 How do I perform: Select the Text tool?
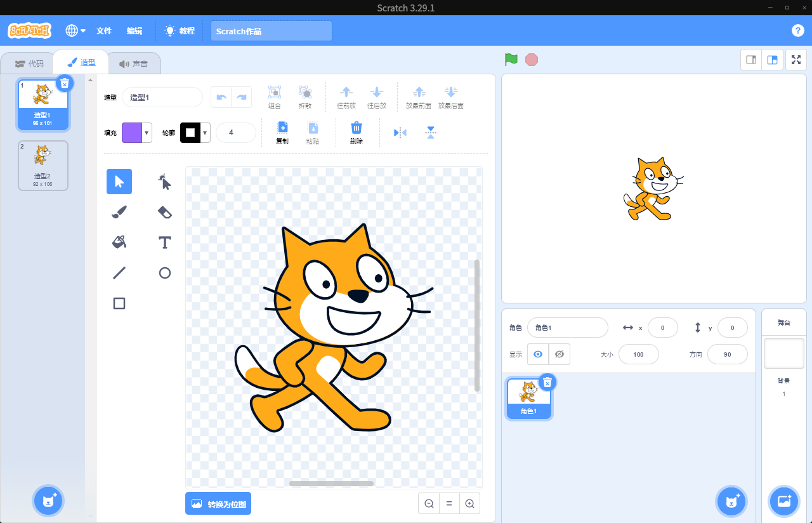coord(165,242)
